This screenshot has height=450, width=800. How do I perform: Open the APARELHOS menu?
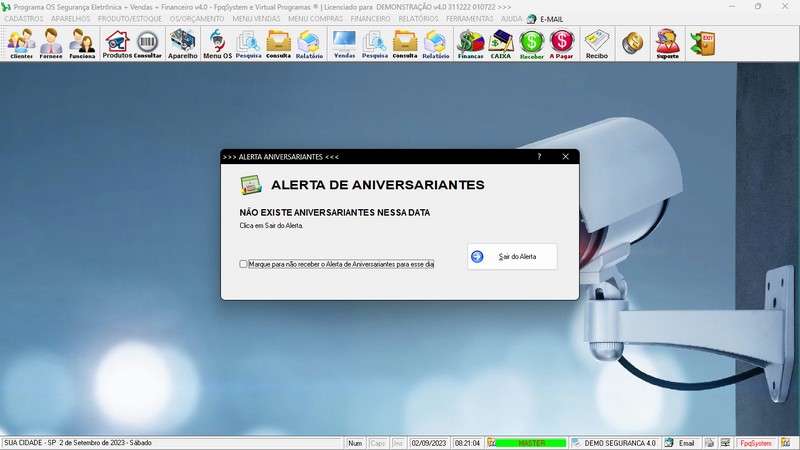pyautogui.click(x=70, y=19)
